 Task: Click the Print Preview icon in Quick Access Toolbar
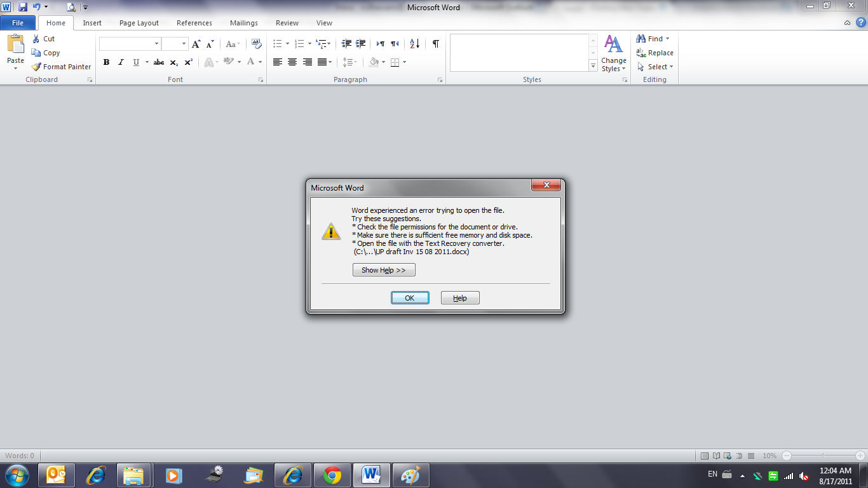(x=71, y=7)
